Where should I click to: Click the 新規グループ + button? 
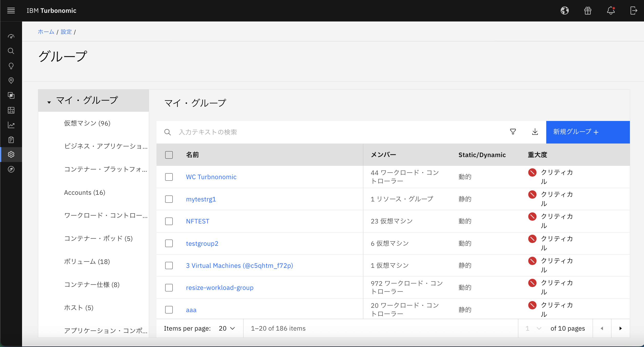[588, 132]
